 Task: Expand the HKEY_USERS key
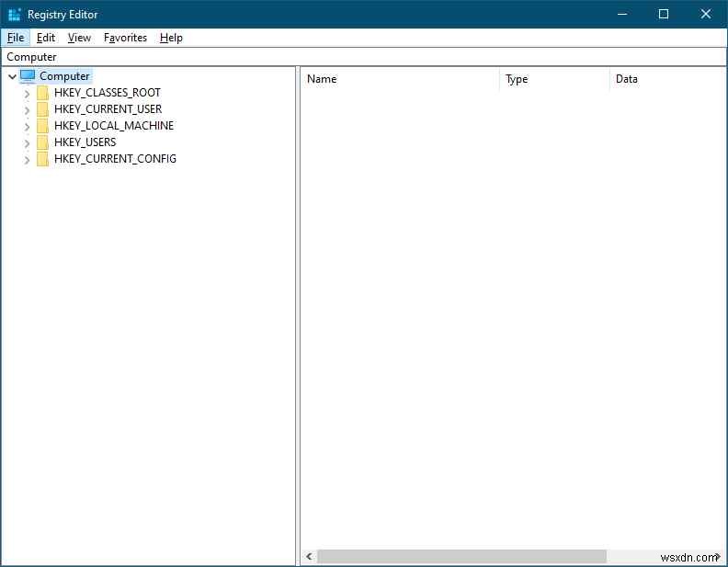coord(27,143)
